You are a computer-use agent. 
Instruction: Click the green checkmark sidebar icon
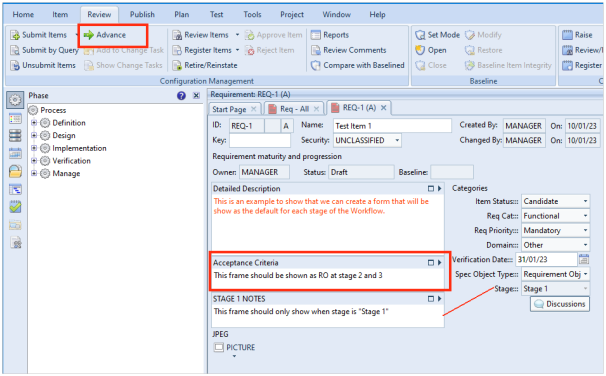(x=15, y=207)
